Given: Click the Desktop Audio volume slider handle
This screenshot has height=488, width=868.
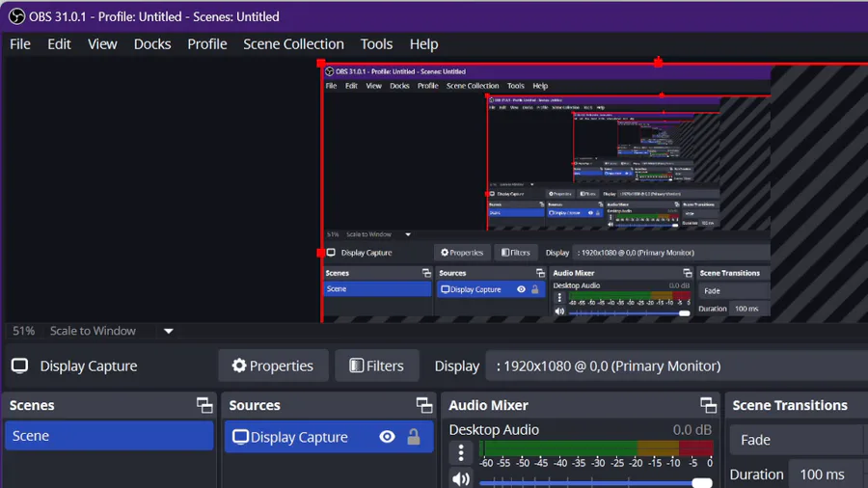Looking at the screenshot, I should pos(702,483).
